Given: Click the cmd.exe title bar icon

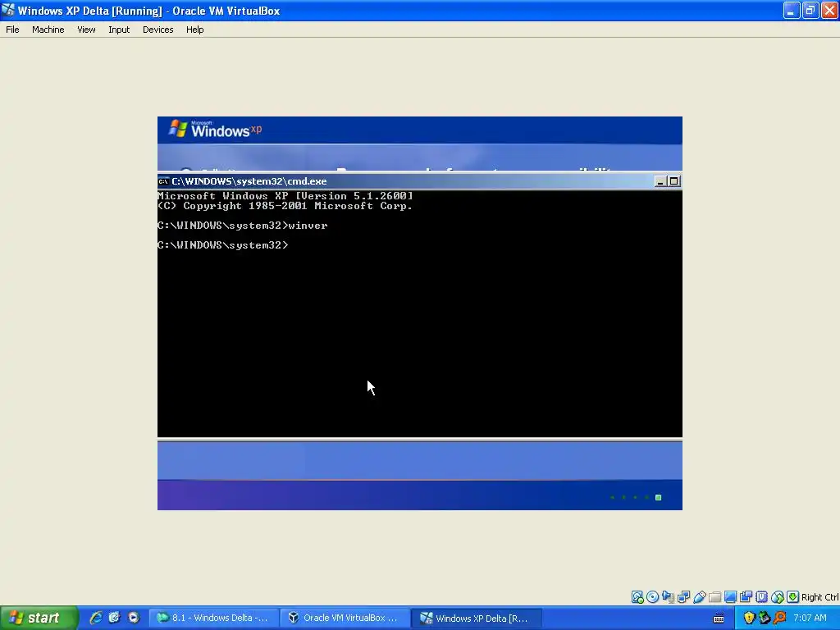Looking at the screenshot, I should click(163, 181).
